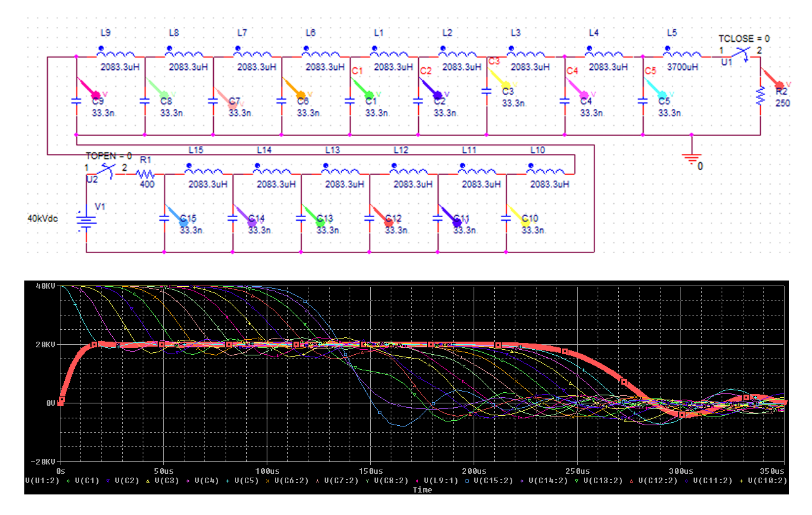Click the V(C15:2) legend entry

pyautogui.click(x=492, y=481)
